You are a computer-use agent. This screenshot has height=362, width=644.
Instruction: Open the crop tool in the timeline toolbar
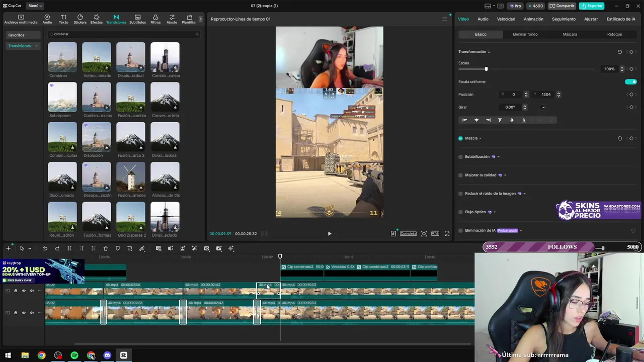130,248
